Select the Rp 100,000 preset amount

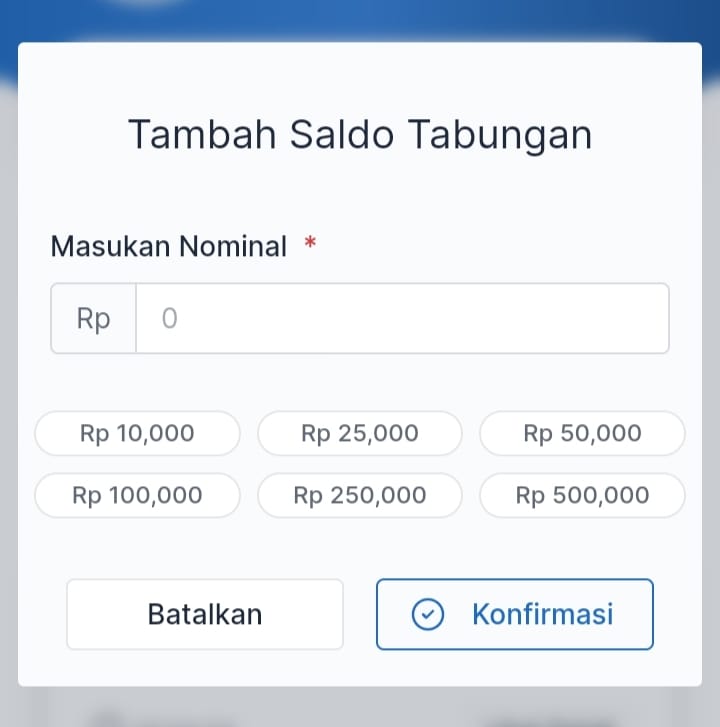[x=137, y=495]
